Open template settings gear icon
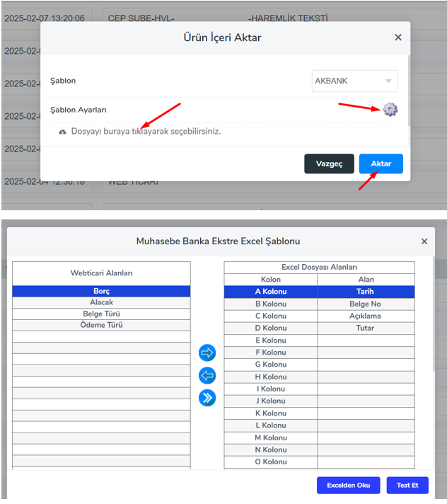447x504 pixels. pyautogui.click(x=390, y=109)
